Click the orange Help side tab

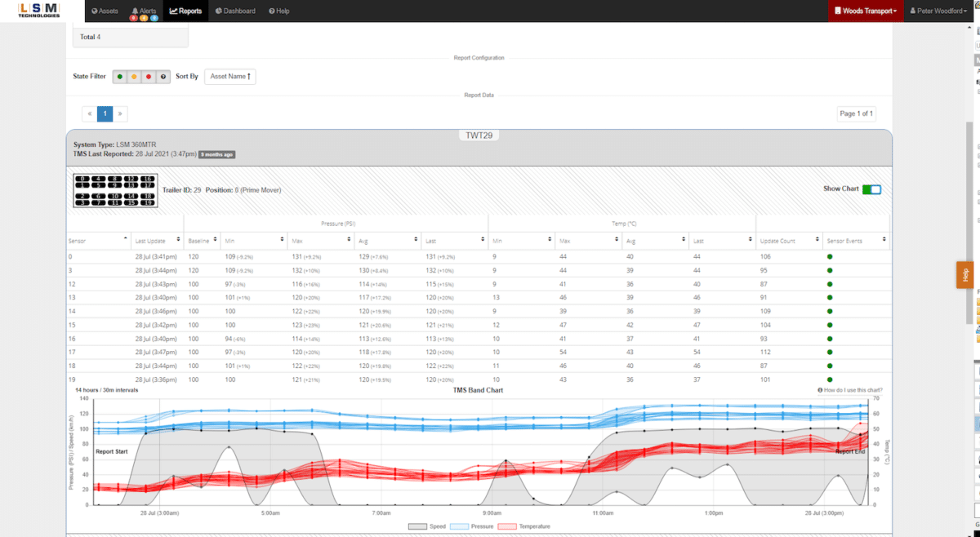coord(965,275)
